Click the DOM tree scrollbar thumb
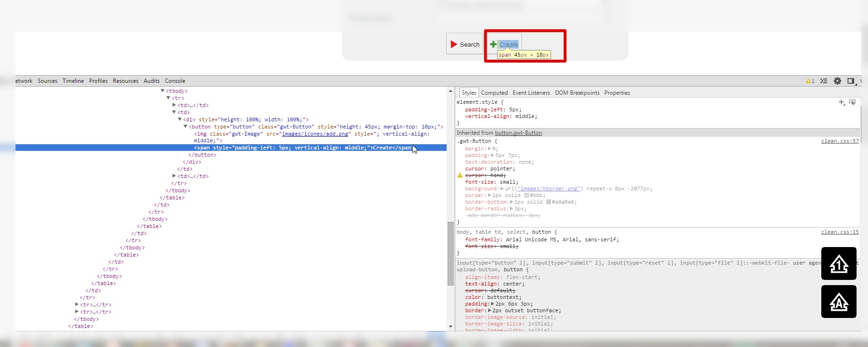 click(450, 253)
